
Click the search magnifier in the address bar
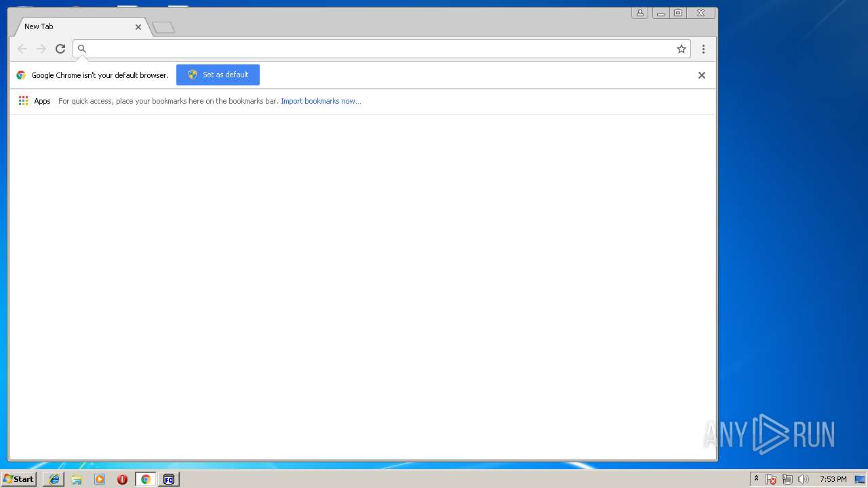82,49
